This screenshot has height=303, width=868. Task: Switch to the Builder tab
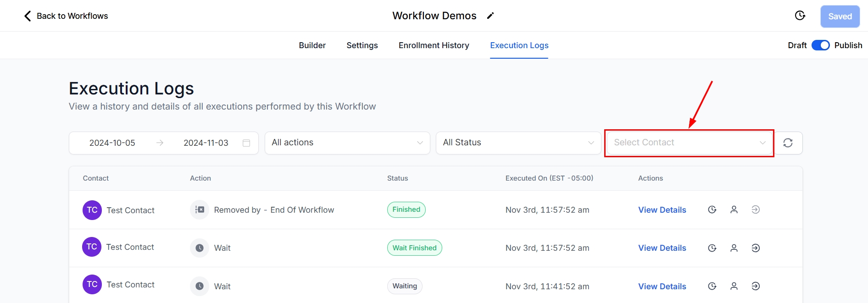312,45
